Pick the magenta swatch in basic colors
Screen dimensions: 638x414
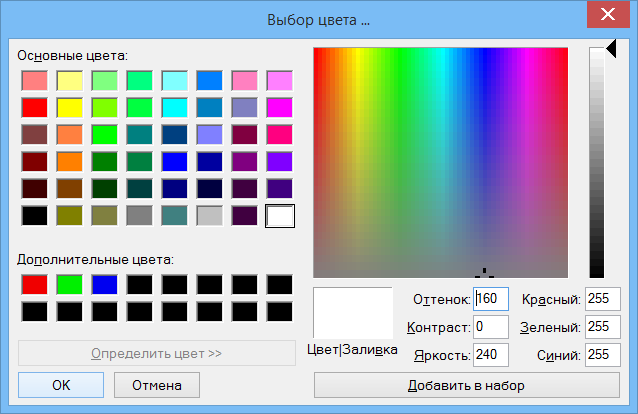click(280, 107)
